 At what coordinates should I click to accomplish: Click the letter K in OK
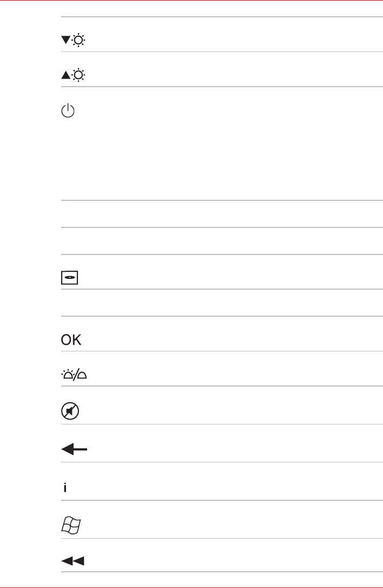pyautogui.click(x=76, y=339)
